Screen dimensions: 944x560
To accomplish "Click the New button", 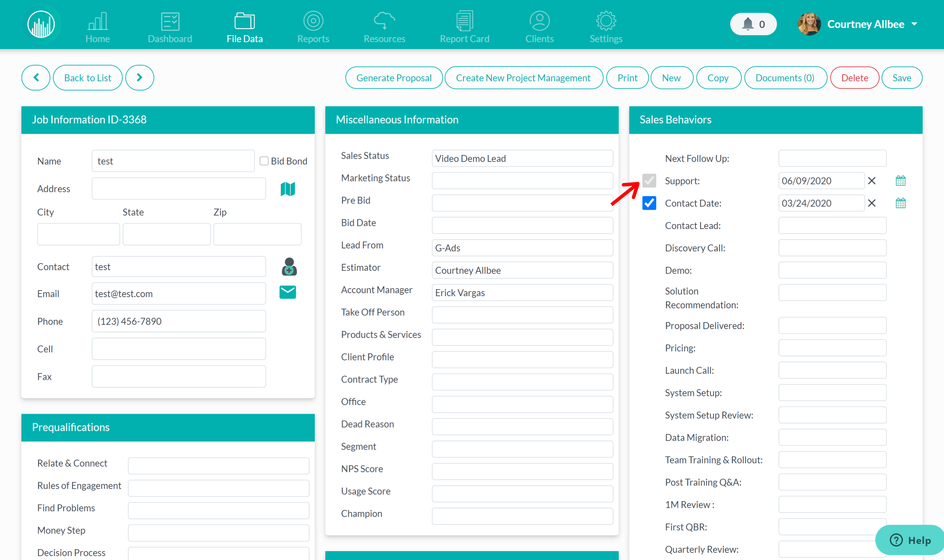I will click(x=672, y=78).
